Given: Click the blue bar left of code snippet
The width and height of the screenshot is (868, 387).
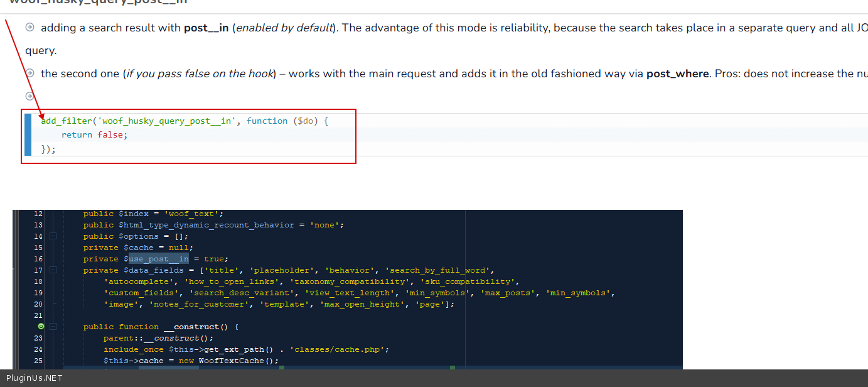Looking at the screenshot, I should [x=28, y=134].
